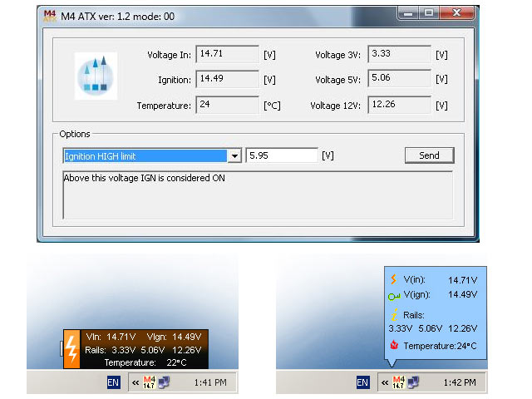Click the 14.49V value in blue tooltip
The image size is (532, 399).
point(462,294)
